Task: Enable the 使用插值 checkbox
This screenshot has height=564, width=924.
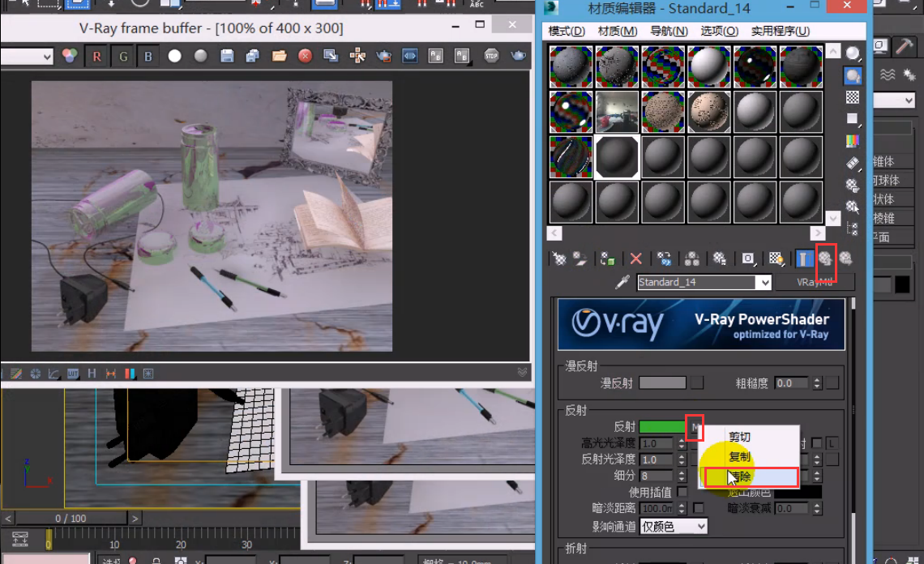Action: (682, 492)
